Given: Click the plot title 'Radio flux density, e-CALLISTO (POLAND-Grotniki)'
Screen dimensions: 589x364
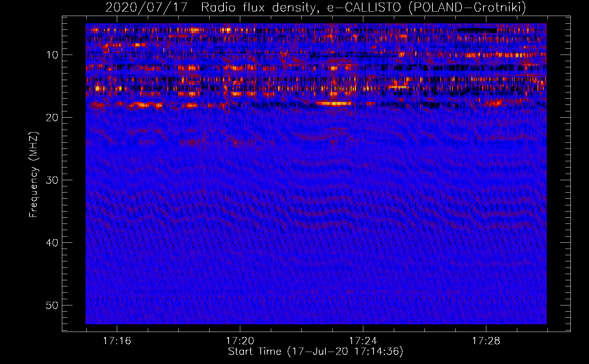Looking at the screenshot, I should pos(363,7).
